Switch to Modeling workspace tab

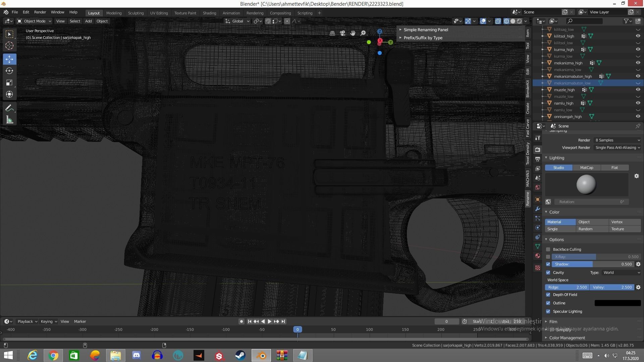pos(114,13)
